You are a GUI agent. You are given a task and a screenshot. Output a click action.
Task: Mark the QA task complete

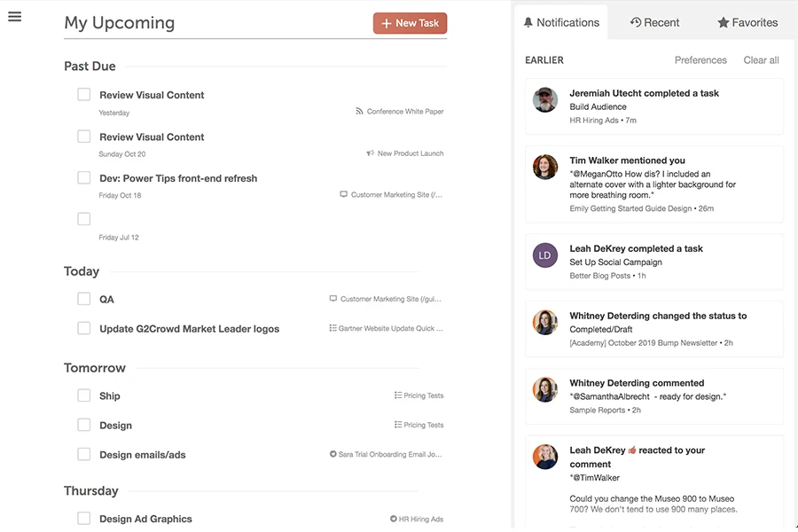(x=83, y=299)
